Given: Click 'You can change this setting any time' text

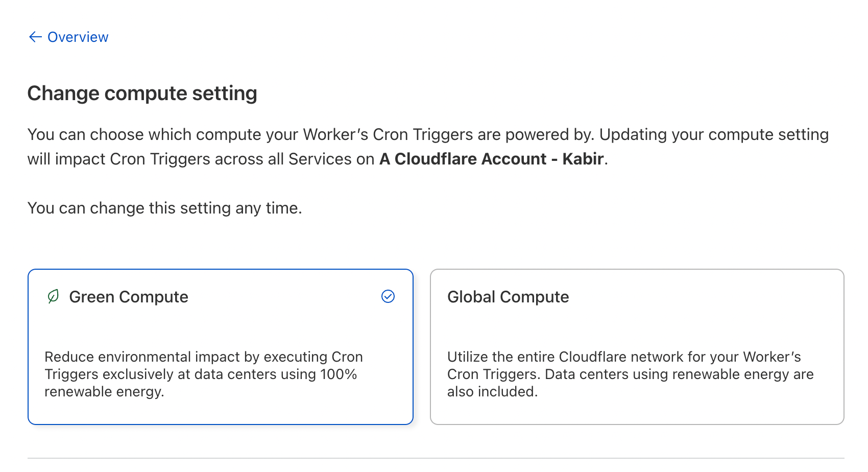Looking at the screenshot, I should coord(164,208).
